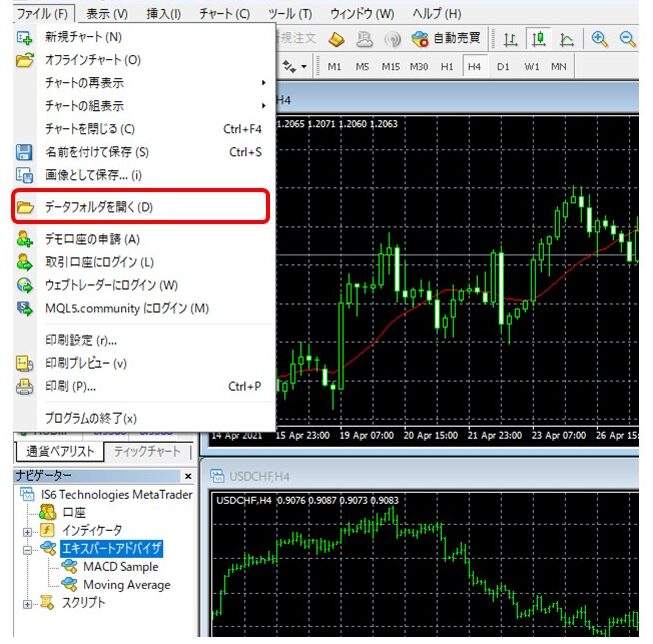Choose 取引口座にログイン menu entry
Viewport: 653px width, 644px height.
click(x=99, y=262)
